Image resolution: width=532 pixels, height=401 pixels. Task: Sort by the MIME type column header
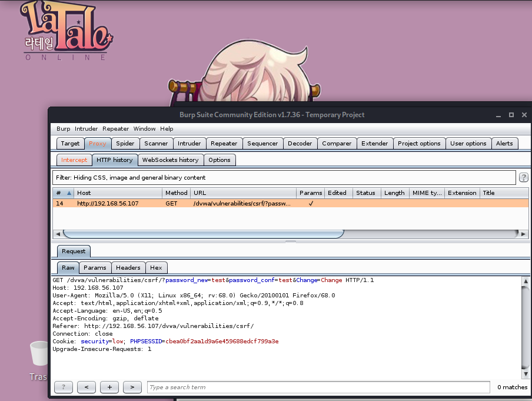pyautogui.click(x=427, y=193)
